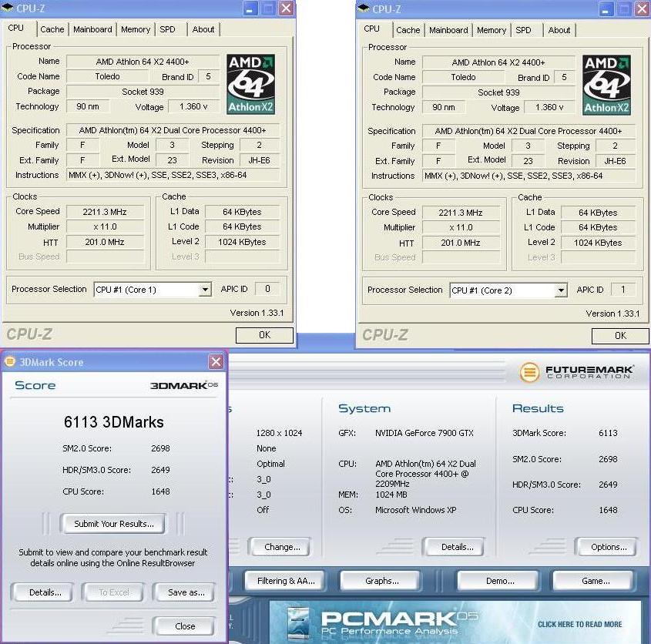Screen dimensions: 651x644
Task: Click the Futuremark Corporation logo
Action: pyautogui.click(x=576, y=371)
